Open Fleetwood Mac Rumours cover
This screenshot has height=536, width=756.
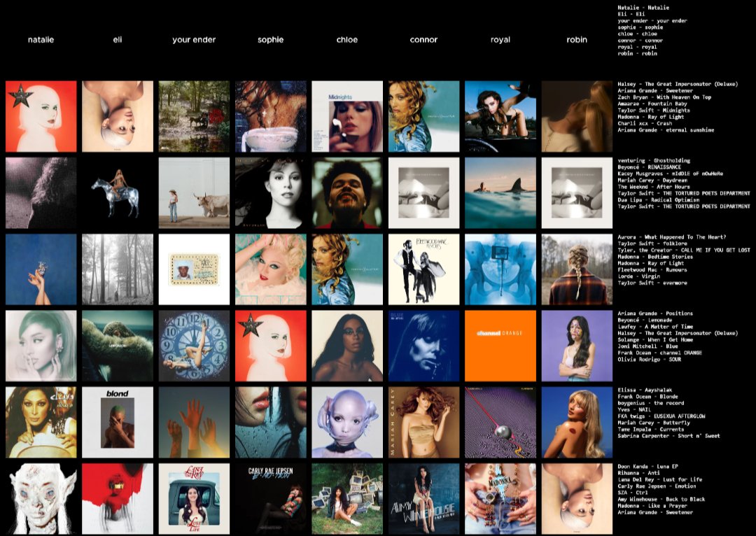pos(423,269)
